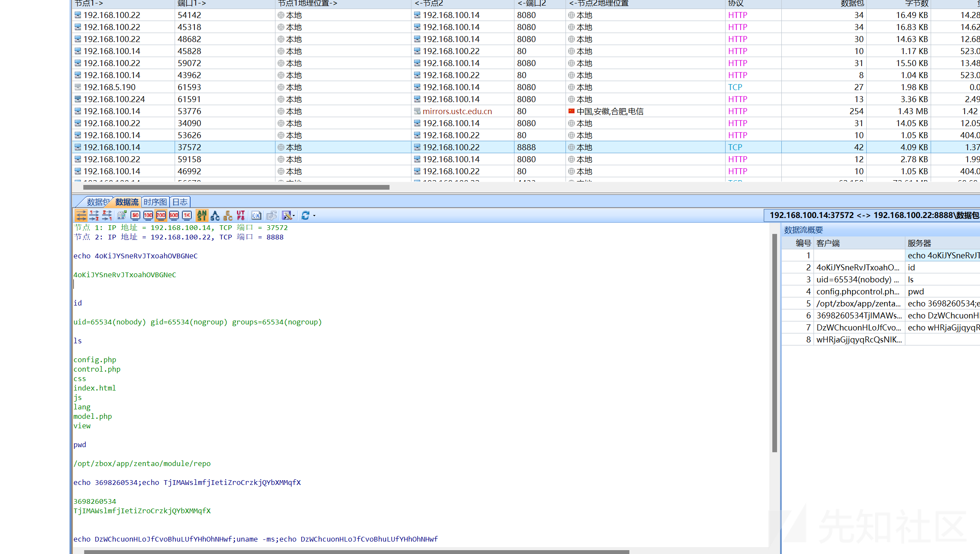Screen dimensions: 980x554
Task: Click the 192.168.100.14:37572 stream title
Action: [872, 215]
